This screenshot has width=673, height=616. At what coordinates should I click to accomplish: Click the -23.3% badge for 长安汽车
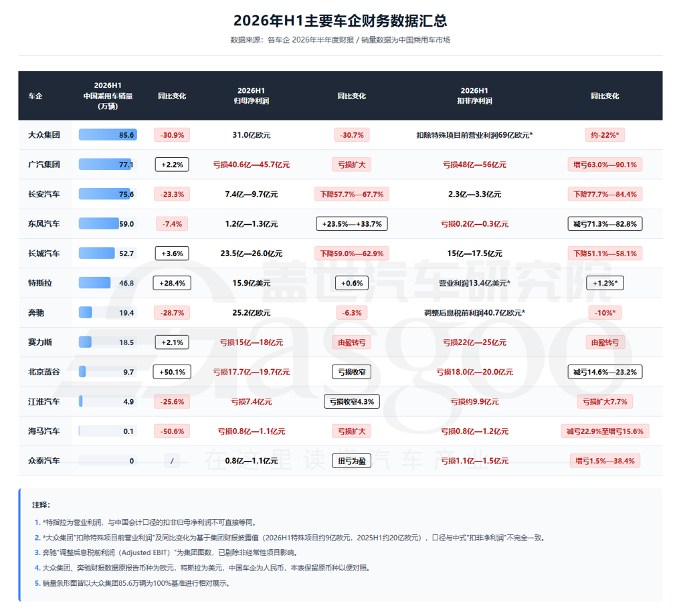(172, 194)
